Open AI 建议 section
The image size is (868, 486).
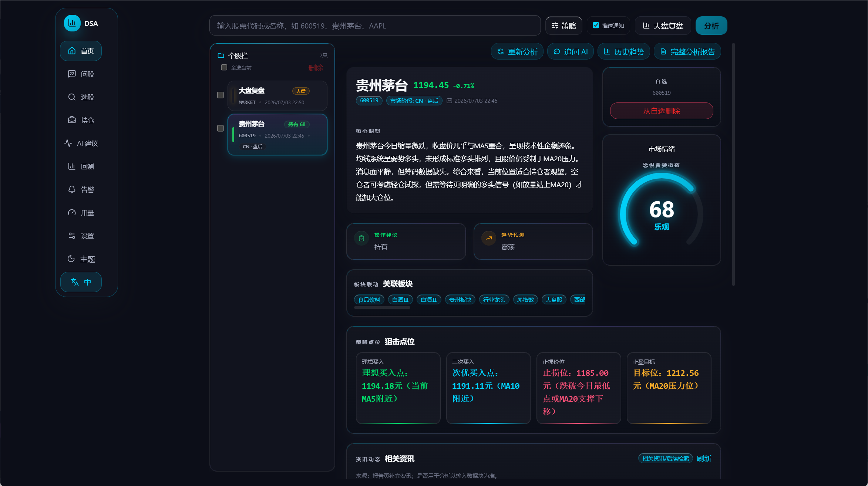pyautogui.click(x=81, y=143)
